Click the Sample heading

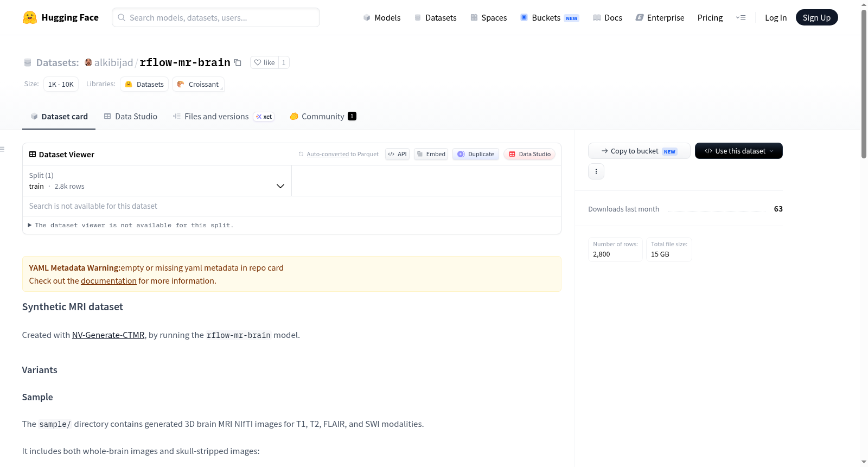click(x=37, y=397)
